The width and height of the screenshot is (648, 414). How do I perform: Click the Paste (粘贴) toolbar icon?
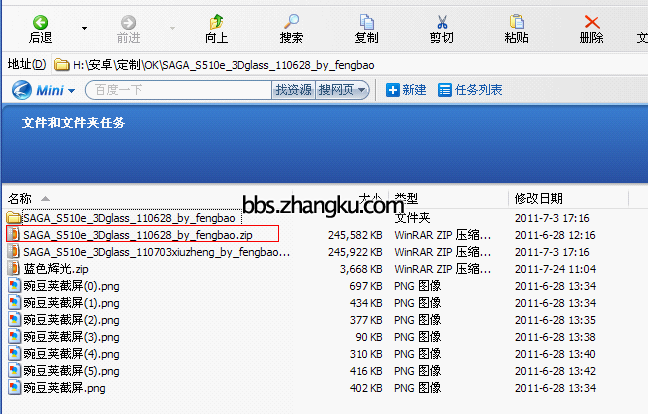517,22
